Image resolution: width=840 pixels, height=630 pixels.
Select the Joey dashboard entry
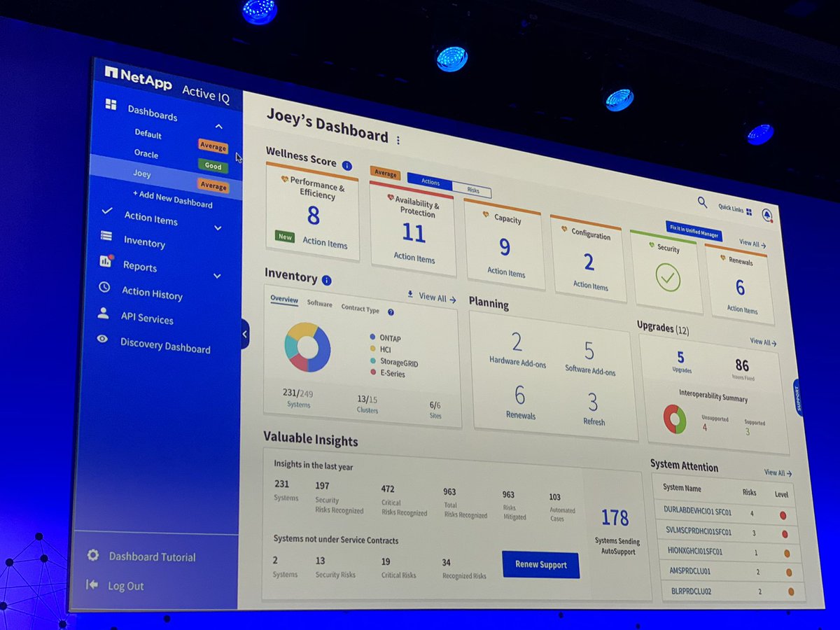pos(166,176)
